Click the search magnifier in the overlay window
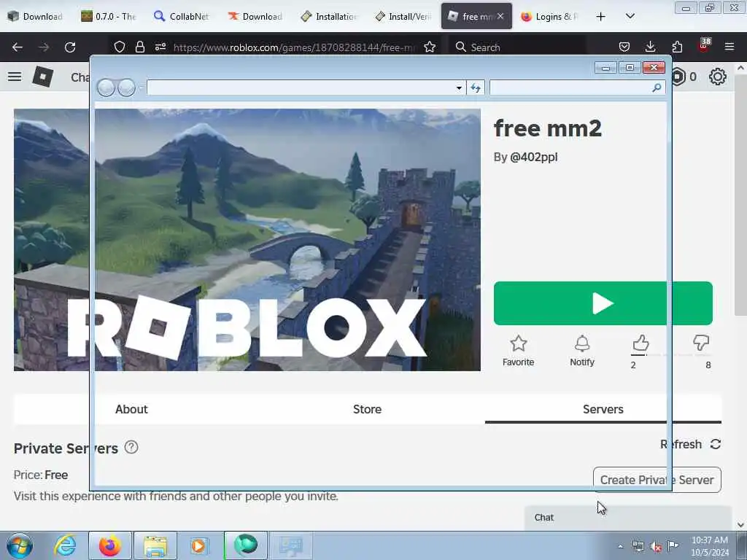This screenshot has height=560, width=747. tap(657, 87)
